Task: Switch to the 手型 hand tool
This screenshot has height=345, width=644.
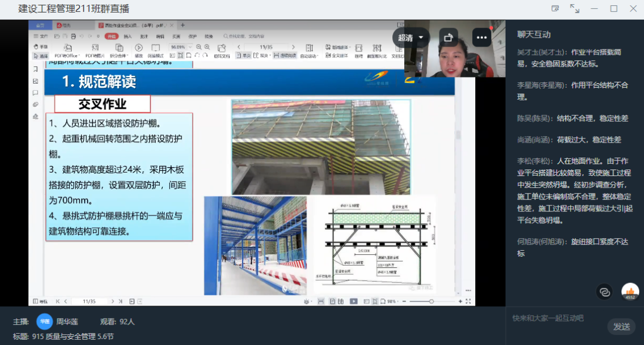Action: click(x=41, y=47)
